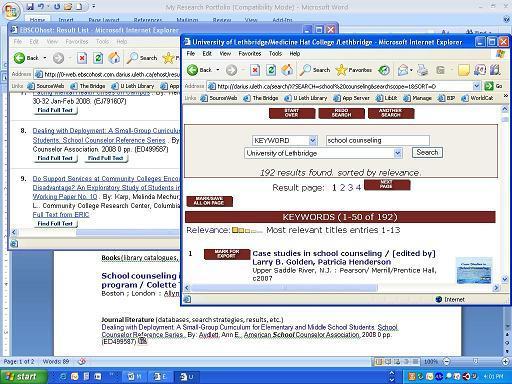Click Word help icon in ribbon corner

click(x=507, y=20)
